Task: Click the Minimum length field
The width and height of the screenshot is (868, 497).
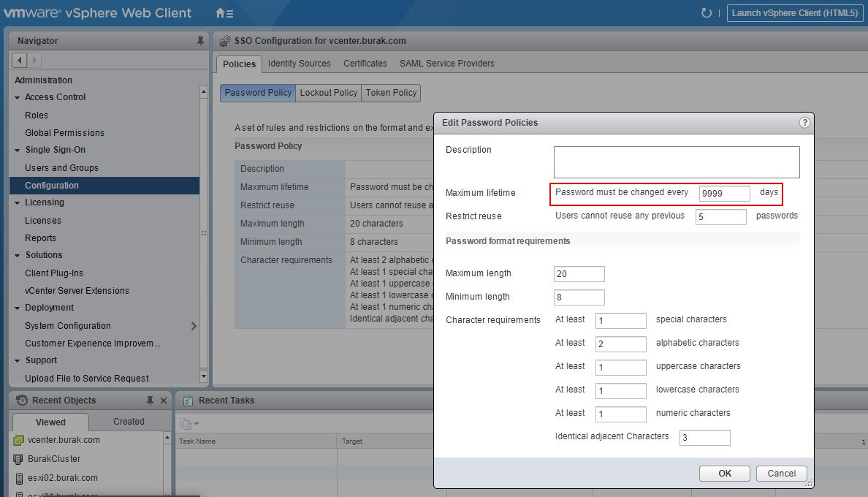Action: pyautogui.click(x=579, y=297)
